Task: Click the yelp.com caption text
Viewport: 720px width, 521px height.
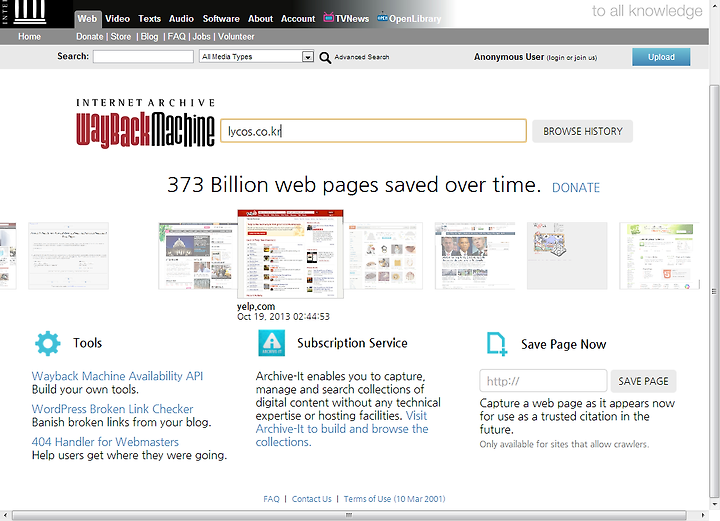Action: (256, 306)
